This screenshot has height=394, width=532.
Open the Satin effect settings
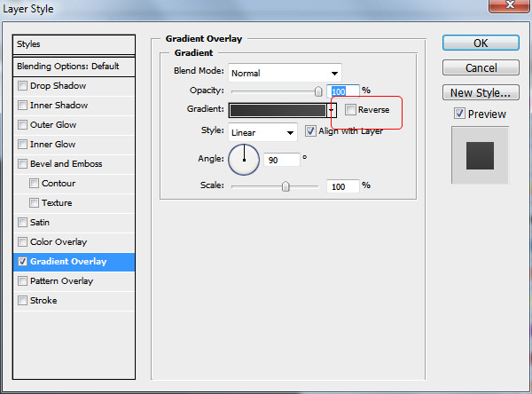coord(40,223)
